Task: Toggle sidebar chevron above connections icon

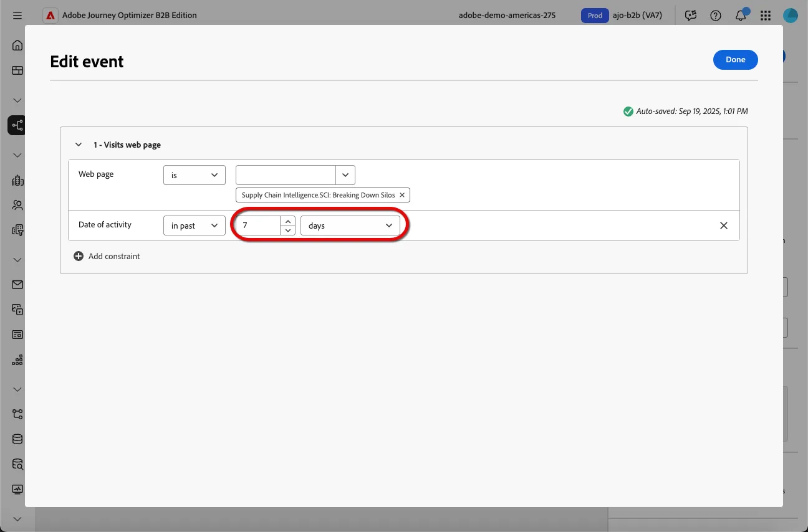Action: (x=17, y=389)
